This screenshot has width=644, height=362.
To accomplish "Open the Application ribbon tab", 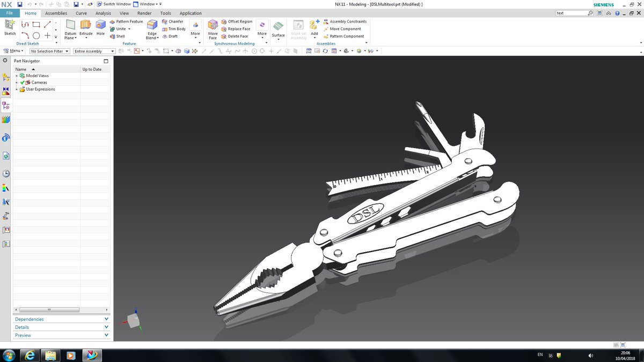I will [x=191, y=13].
